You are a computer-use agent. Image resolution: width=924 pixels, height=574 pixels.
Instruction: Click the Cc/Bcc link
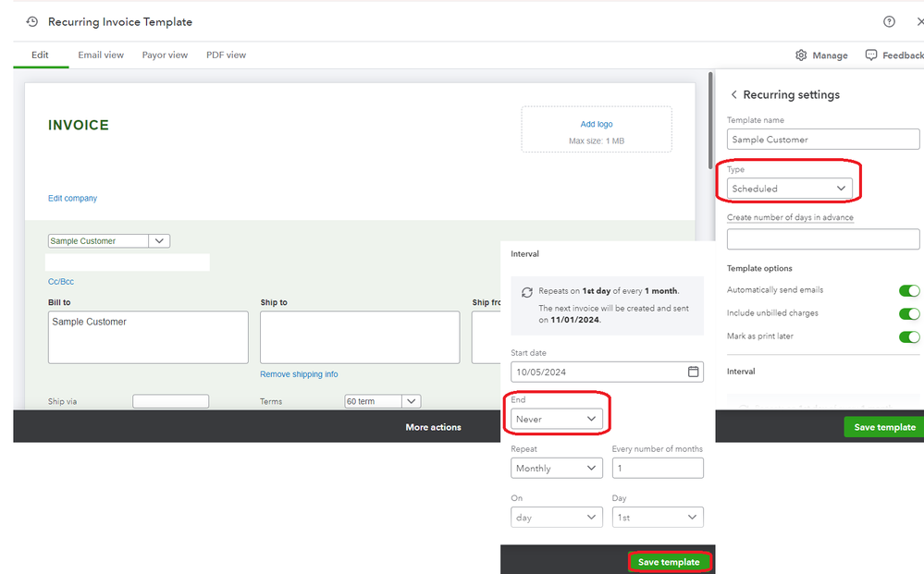point(61,281)
